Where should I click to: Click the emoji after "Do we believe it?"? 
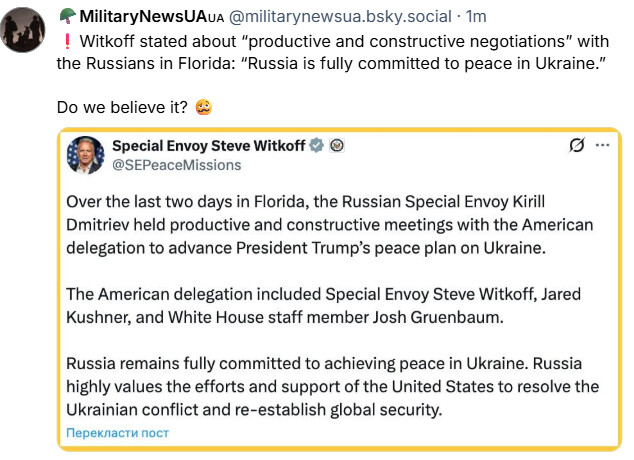click(x=203, y=107)
